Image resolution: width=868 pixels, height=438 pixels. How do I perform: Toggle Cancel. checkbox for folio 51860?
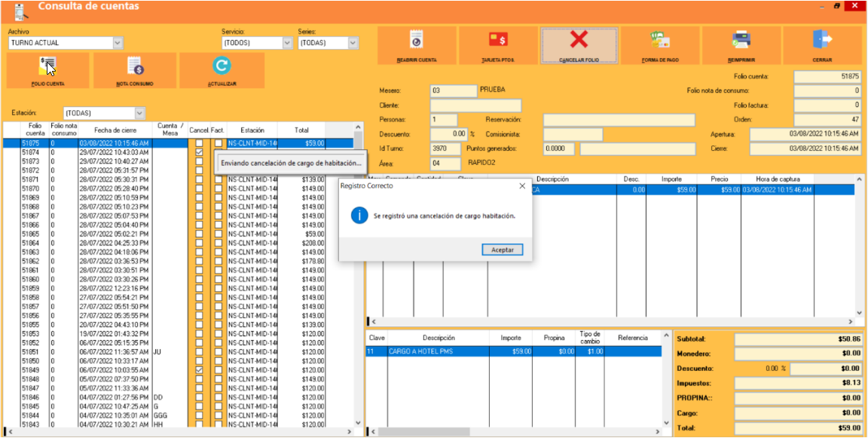[199, 280]
